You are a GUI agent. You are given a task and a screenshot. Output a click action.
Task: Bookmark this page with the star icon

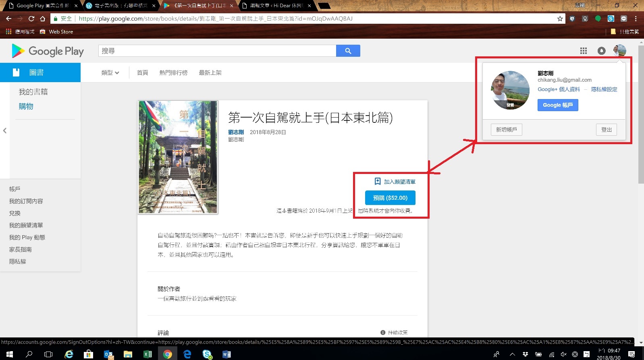560,19
